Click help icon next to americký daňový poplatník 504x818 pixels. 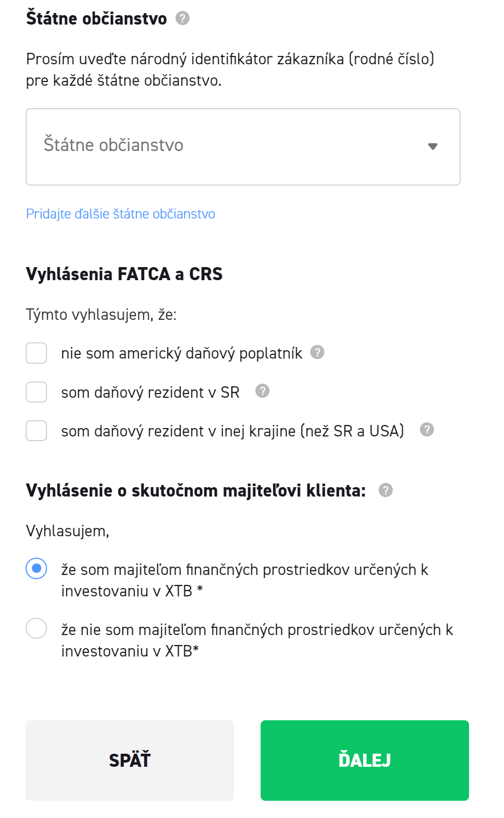317,352
